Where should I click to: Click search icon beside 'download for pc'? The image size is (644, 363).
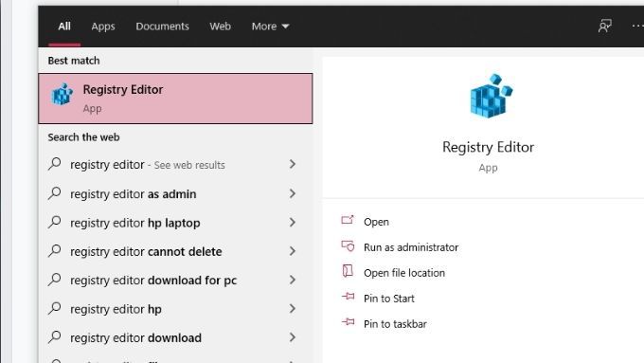point(54,280)
